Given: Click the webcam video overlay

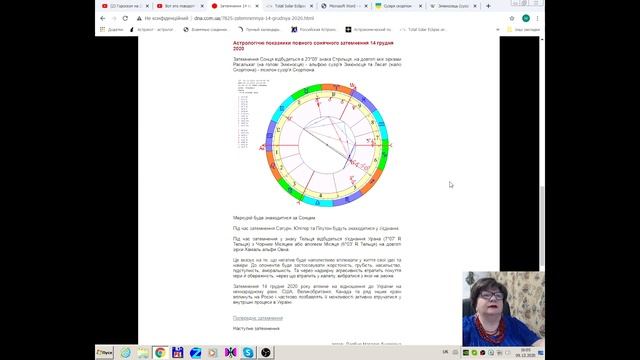Looking at the screenshot, I should point(503,309).
